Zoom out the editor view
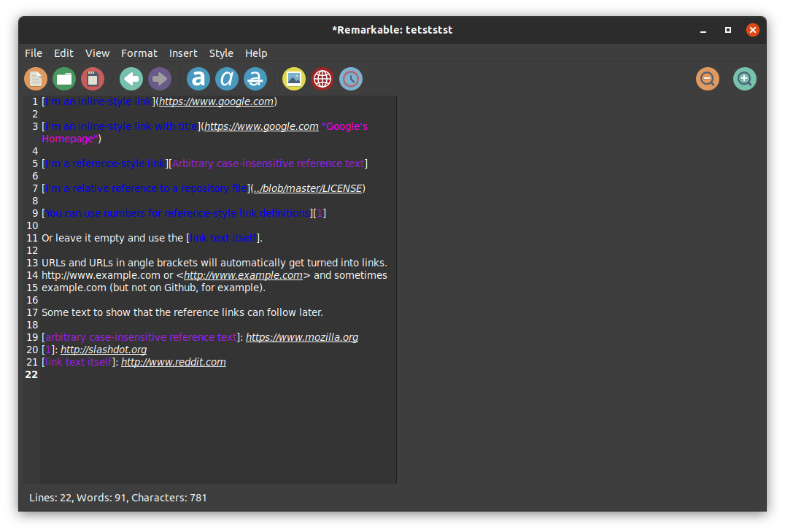The width and height of the screenshot is (785, 532). (x=707, y=79)
